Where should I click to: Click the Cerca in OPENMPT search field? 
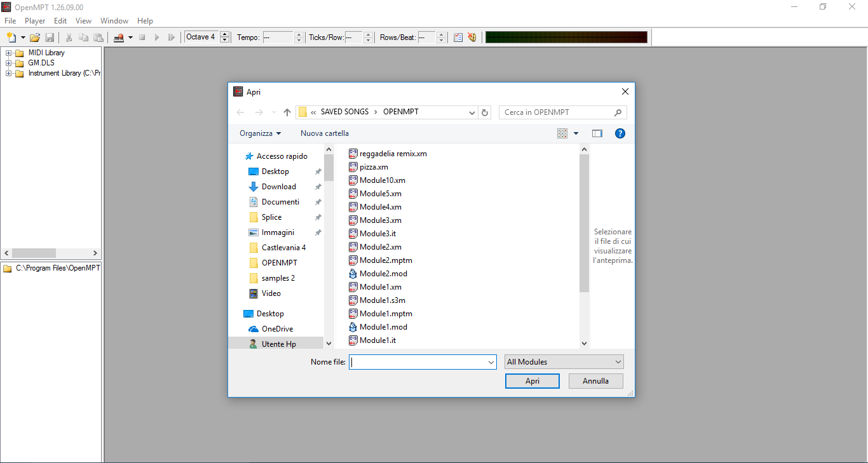point(563,112)
